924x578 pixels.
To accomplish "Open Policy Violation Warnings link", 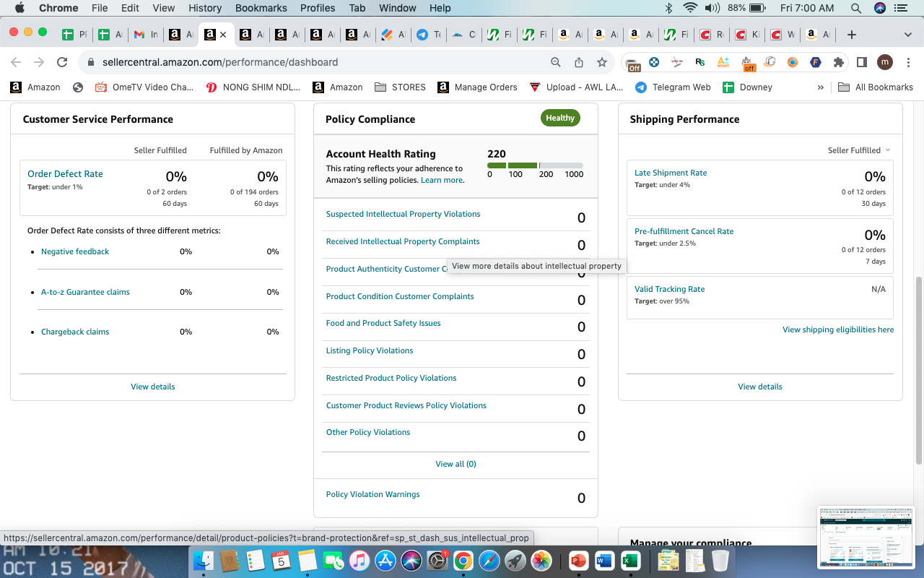I will pyautogui.click(x=372, y=494).
